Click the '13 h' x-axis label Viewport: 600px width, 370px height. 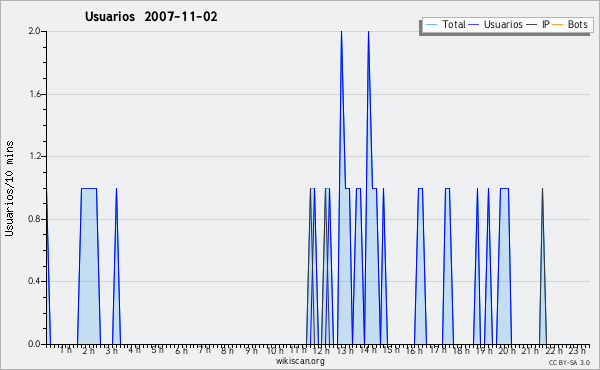345,350
